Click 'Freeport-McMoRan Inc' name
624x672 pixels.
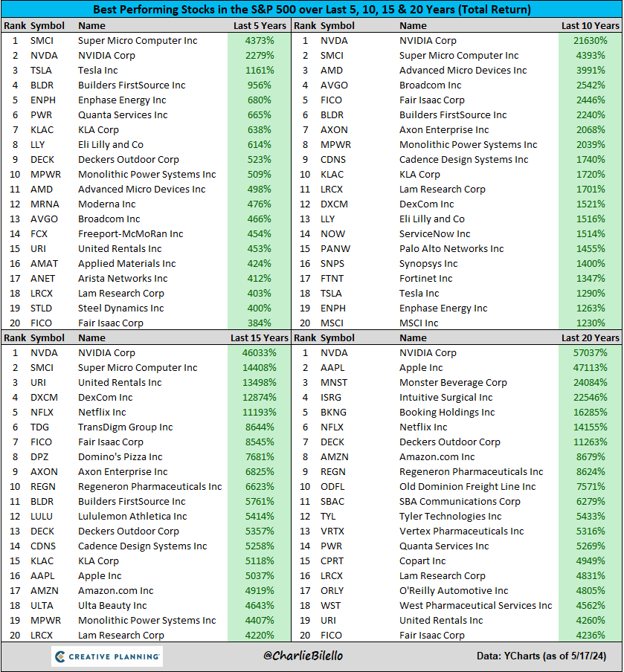coord(130,234)
